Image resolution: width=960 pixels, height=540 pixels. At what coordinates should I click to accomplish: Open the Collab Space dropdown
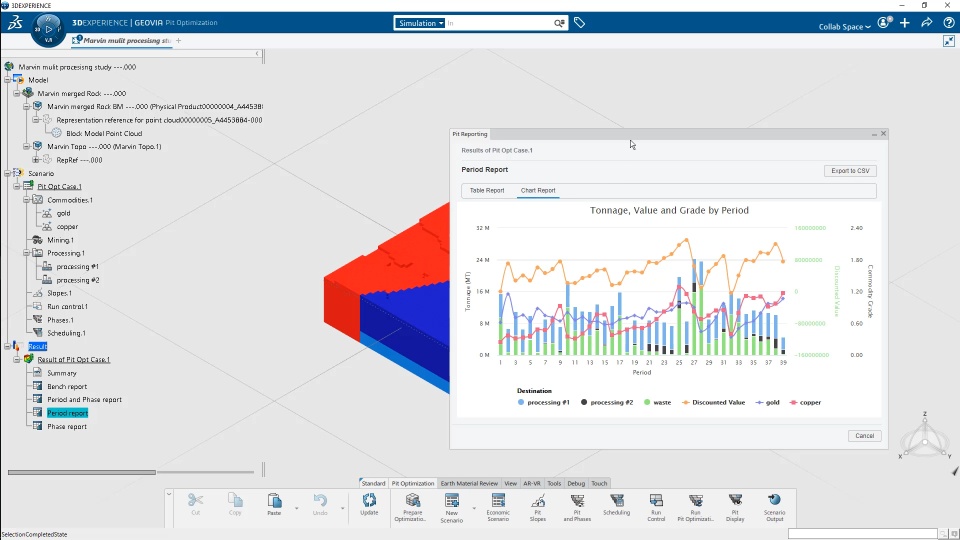coord(844,27)
